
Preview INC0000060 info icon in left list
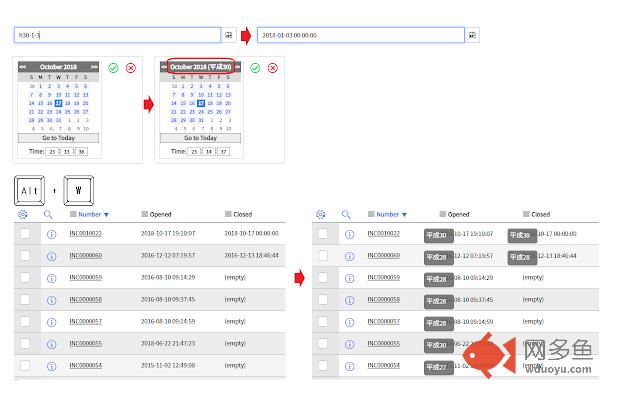51,256
